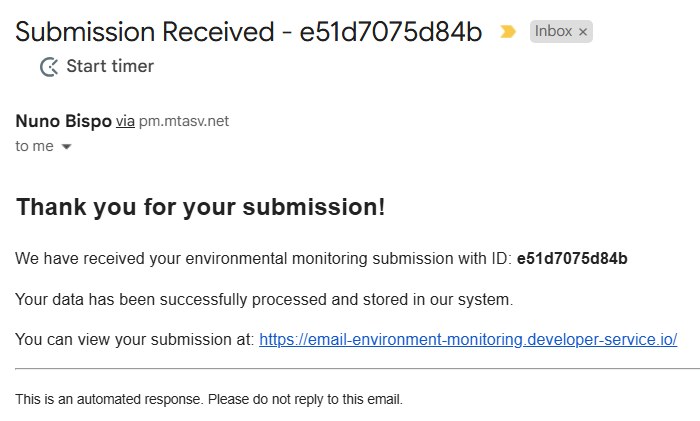
Task: Click the to me recipient text
Action: coord(34,146)
